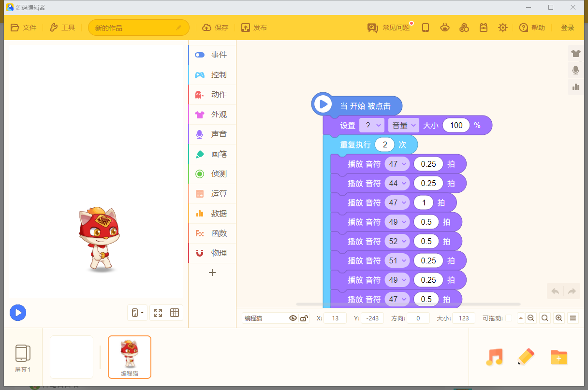Screen dimensions: 588x390
Task: Open costume shirt icon on workspace right
Action: pyautogui.click(x=575, y=53)
